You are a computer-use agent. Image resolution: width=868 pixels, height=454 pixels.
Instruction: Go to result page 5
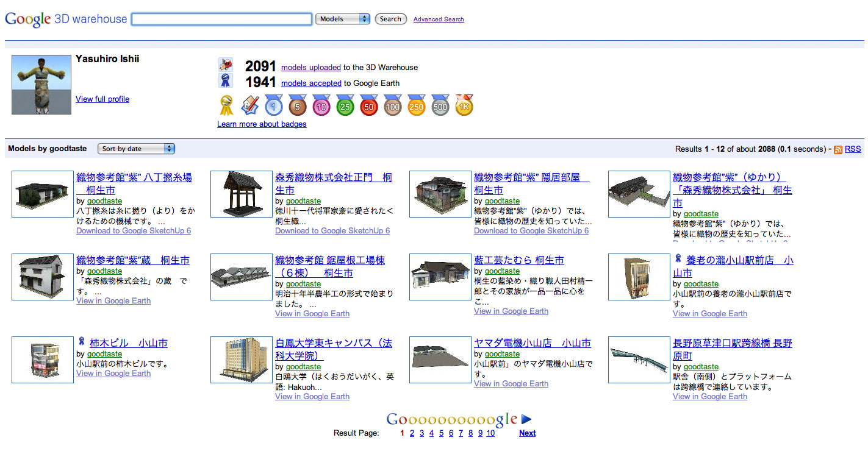click(x=441, y=433)
